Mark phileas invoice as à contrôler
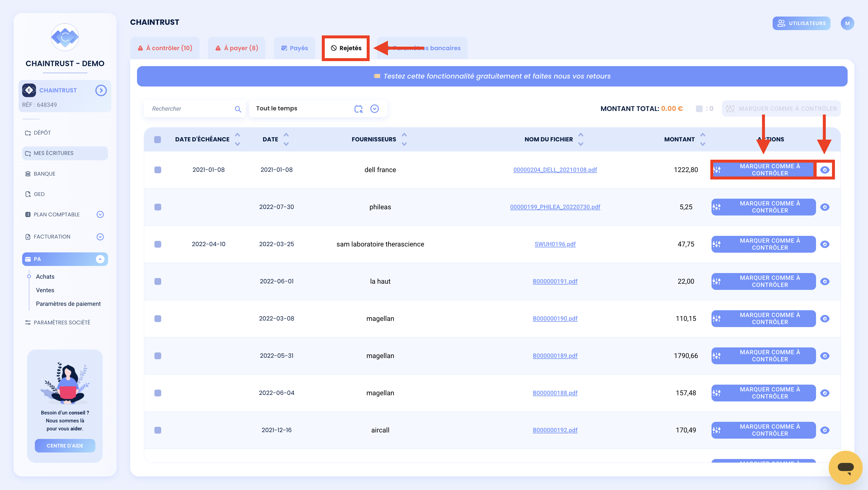Screen dimensions: 868x490 (x=763, y=207)
